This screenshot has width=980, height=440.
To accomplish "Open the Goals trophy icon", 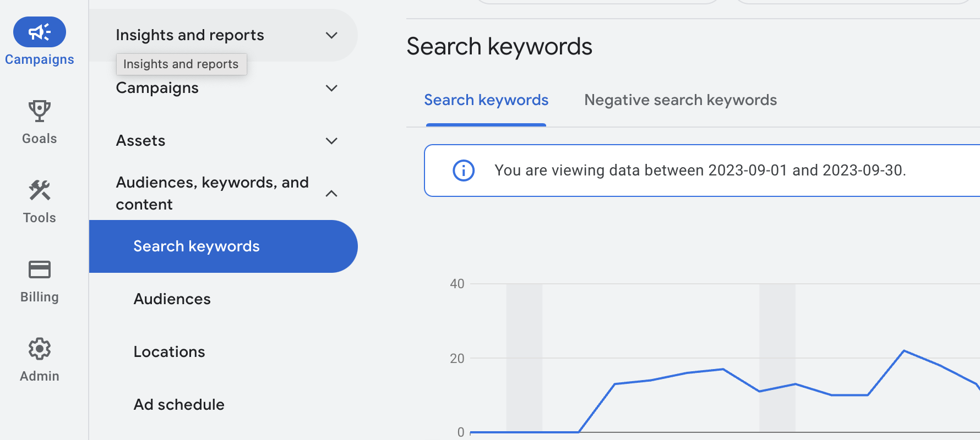I will tap(39, 111).
